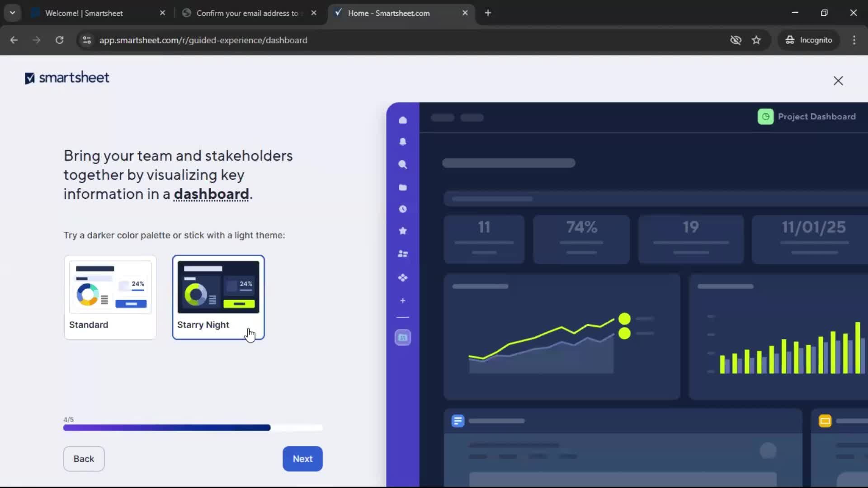The width and height of the screenshot is (868, 488).
Task: Open notifications via the bell icon
Action: tap(403, 142)
